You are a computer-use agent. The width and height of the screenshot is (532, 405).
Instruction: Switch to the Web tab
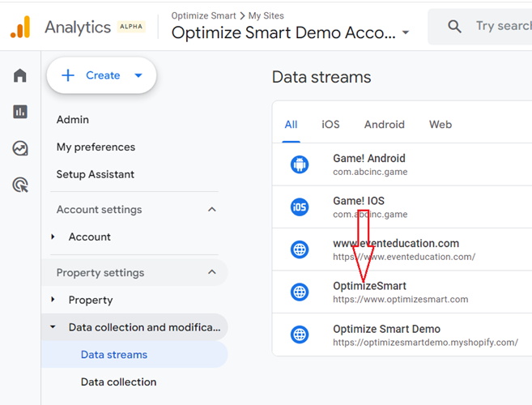click(440, 125)
